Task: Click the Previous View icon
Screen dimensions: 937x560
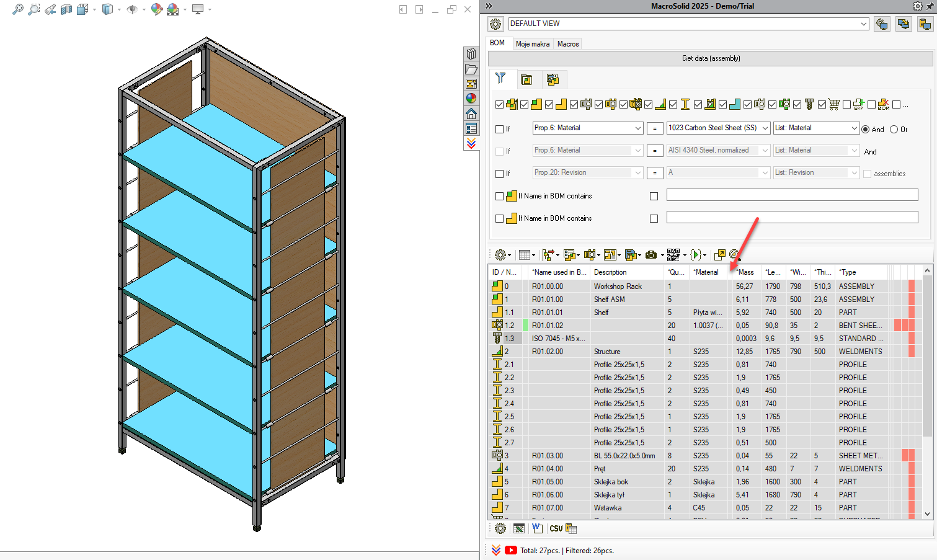Action: [50, 9]
